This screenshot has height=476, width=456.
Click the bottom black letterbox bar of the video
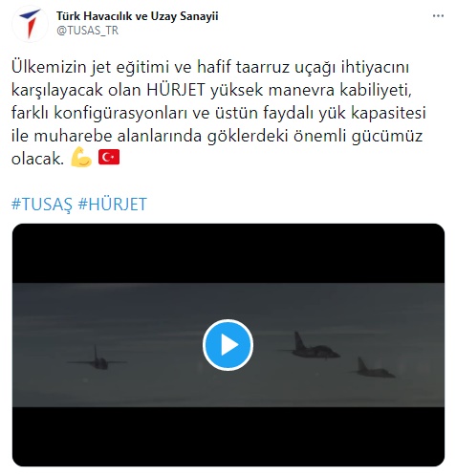coord(228,437)
